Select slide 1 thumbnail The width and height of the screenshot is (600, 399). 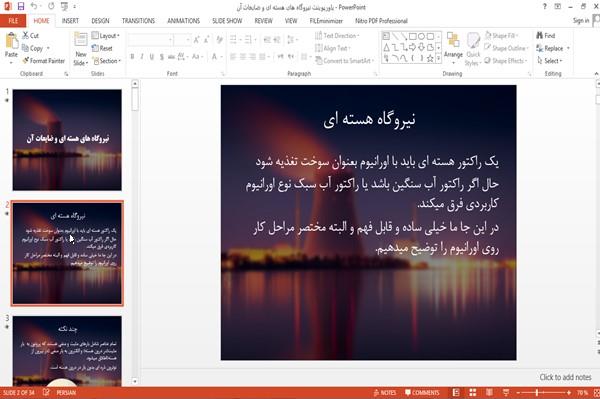67,140
